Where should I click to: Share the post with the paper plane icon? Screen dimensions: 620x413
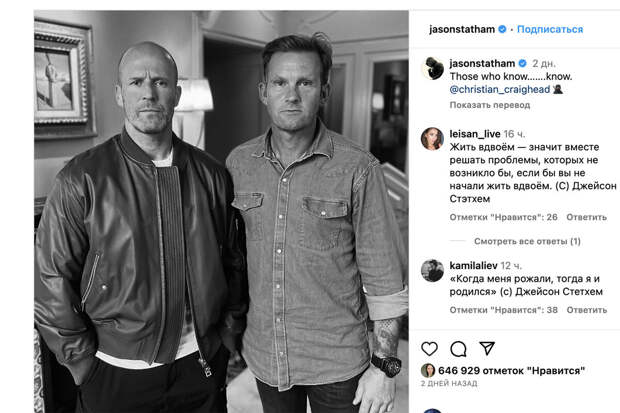487,348
